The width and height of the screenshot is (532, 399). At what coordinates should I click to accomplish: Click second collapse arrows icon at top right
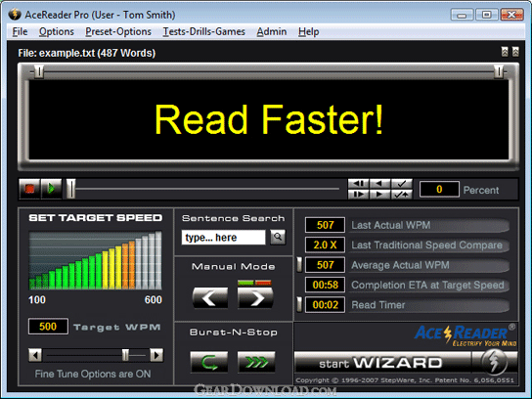(x=515, y=52)
